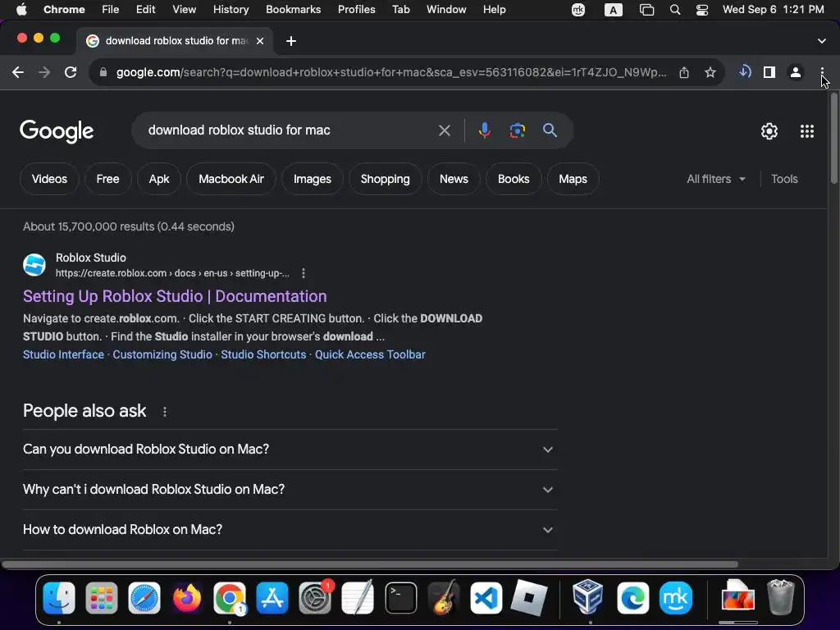This screenshot has width=840, height=630.
Task: Open 'People also ask' options menu
Action: point(164,412)
